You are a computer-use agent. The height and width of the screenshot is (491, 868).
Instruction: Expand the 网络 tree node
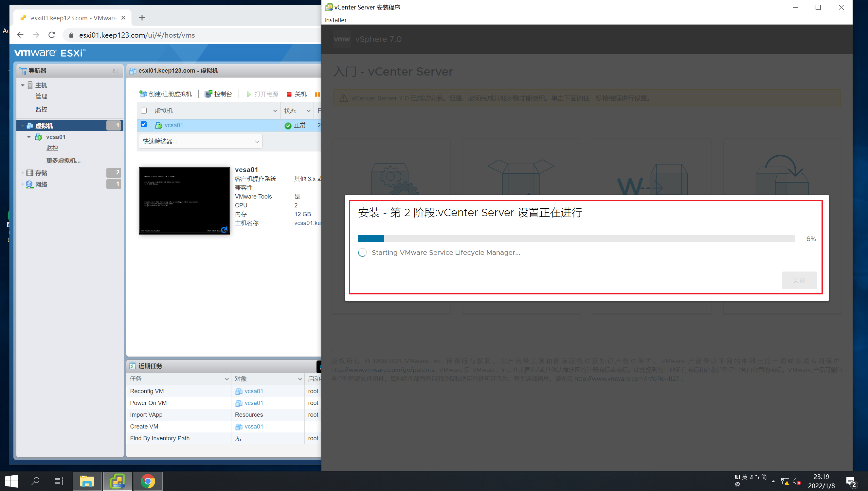tap(23, 184)
